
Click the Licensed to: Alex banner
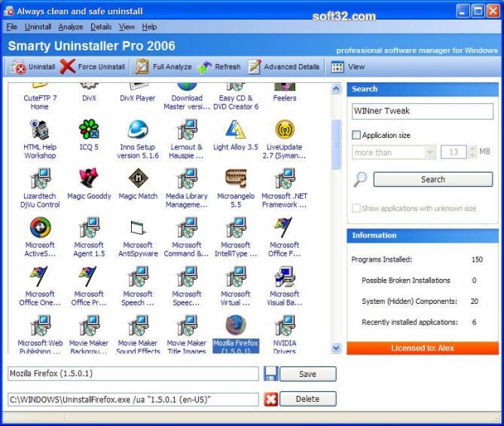click(x=423, y=348)
